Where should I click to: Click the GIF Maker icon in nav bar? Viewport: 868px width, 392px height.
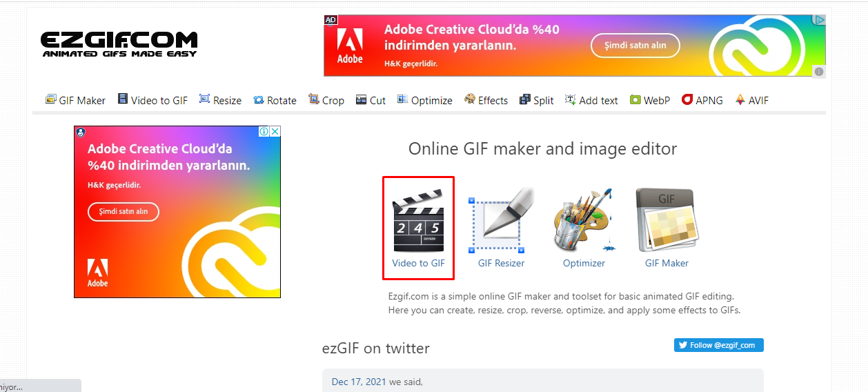point(51,99)
